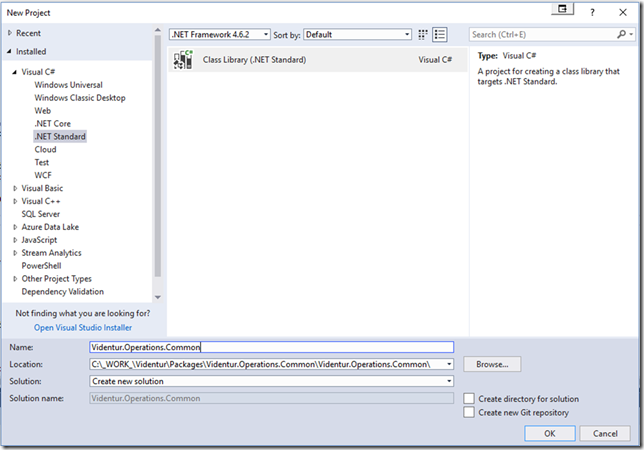Expand Other Project Types node

pos(15,279)
